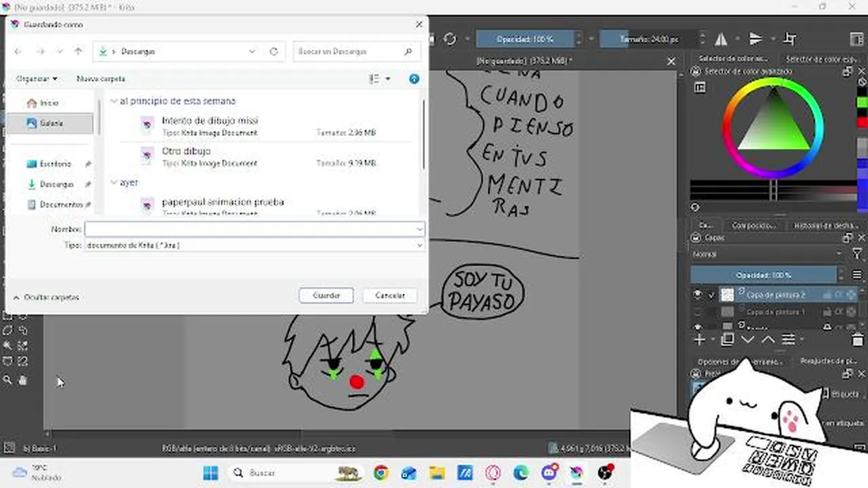The width and height of the screenshot is (868, 488).
Task: Expand the Nombre filename history dropdown
Action: tap(419, 230)
